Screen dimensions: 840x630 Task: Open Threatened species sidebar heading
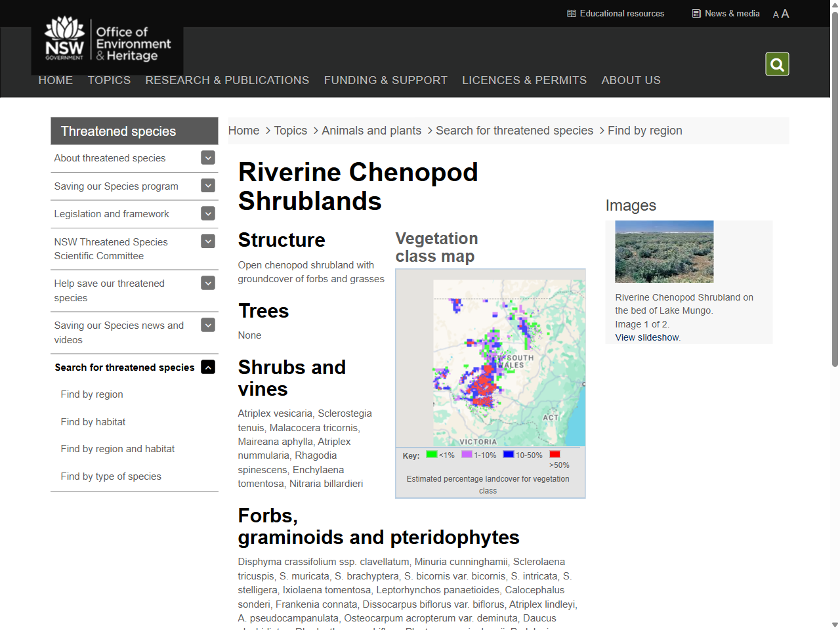coord(135,131)
